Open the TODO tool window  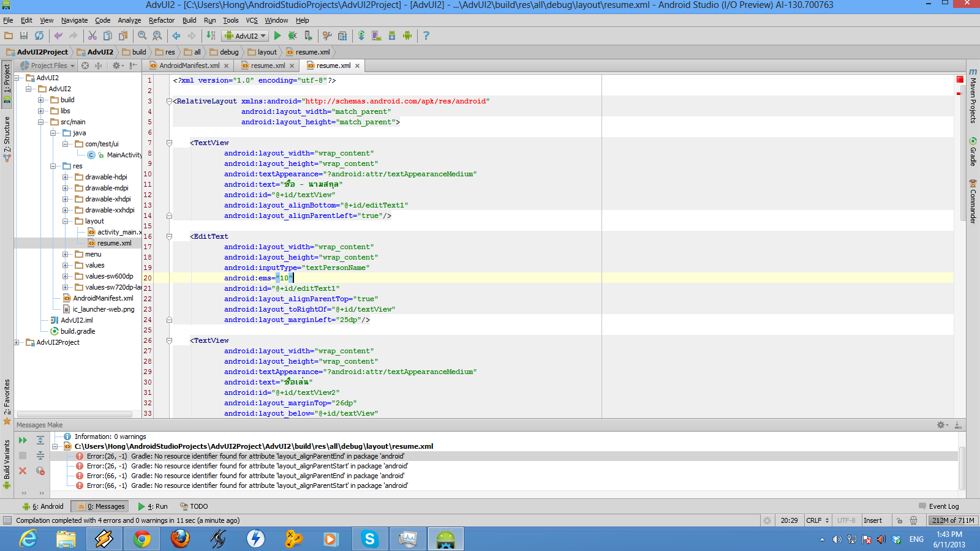(194, 506)
